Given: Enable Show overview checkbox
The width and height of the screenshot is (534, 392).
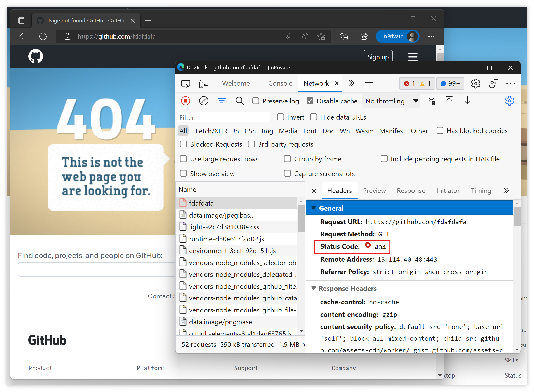Looking at the screenshot, I should point(183,174).
